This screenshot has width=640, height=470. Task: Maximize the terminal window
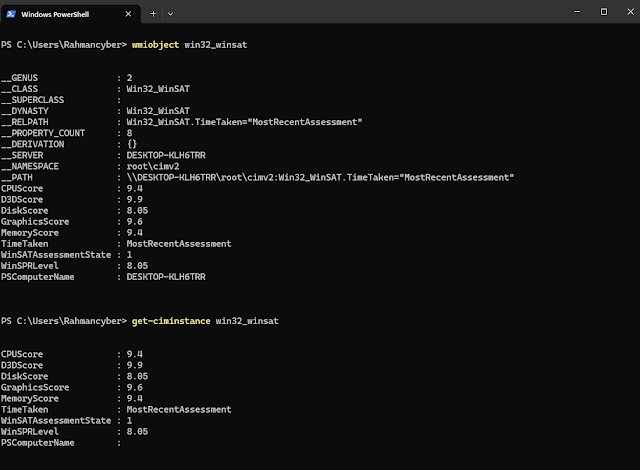click(x=604, y=12)
